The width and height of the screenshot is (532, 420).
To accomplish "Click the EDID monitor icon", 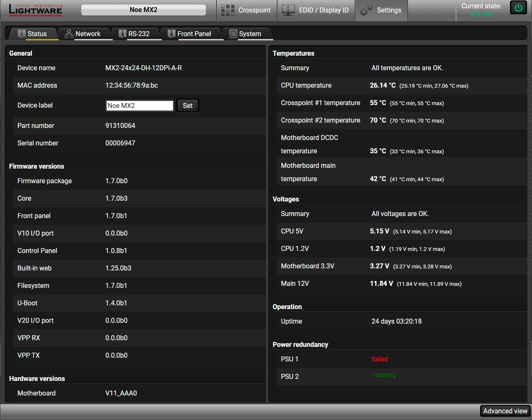I will 288,10.
